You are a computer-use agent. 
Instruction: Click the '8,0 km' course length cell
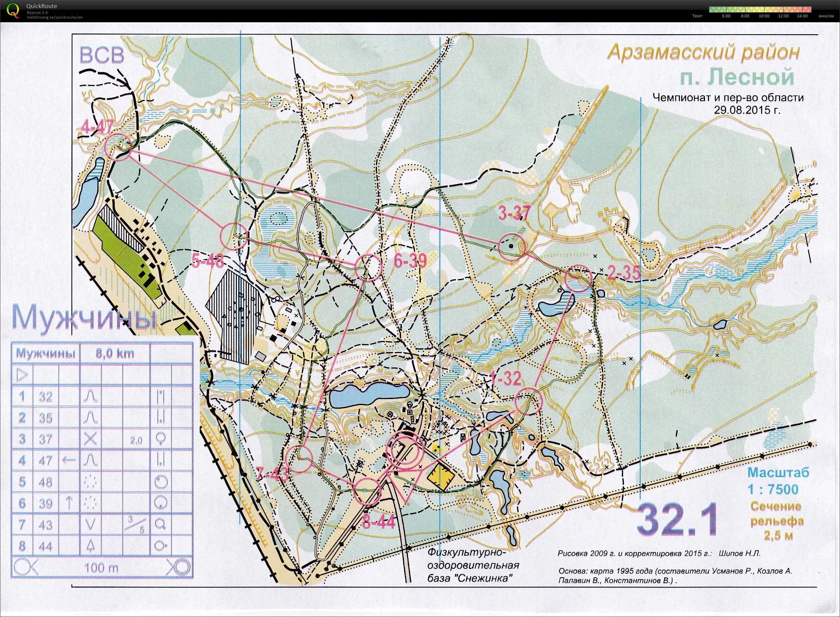pyautogui.click(x=115, y=354)
